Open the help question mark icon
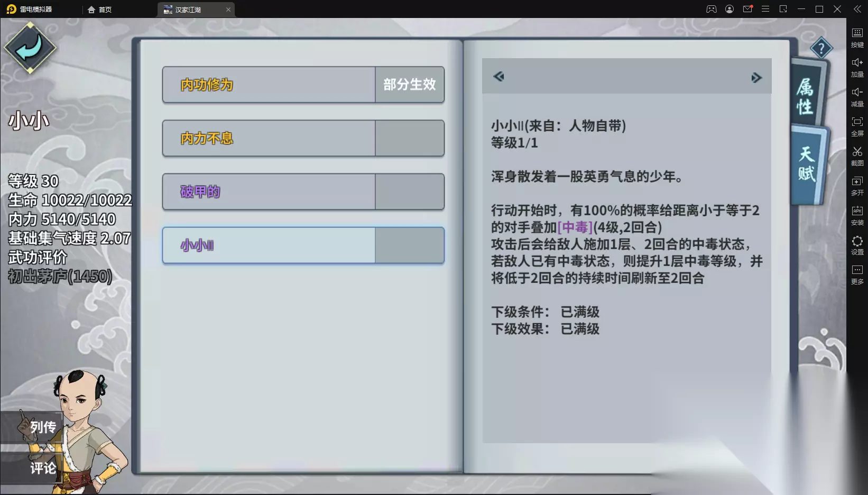The height and width of the screenshot is (495, 868). click(821, 49)
